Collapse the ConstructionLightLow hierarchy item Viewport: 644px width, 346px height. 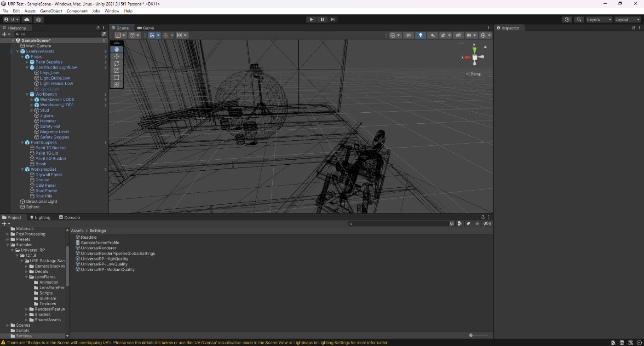(27, 68)
